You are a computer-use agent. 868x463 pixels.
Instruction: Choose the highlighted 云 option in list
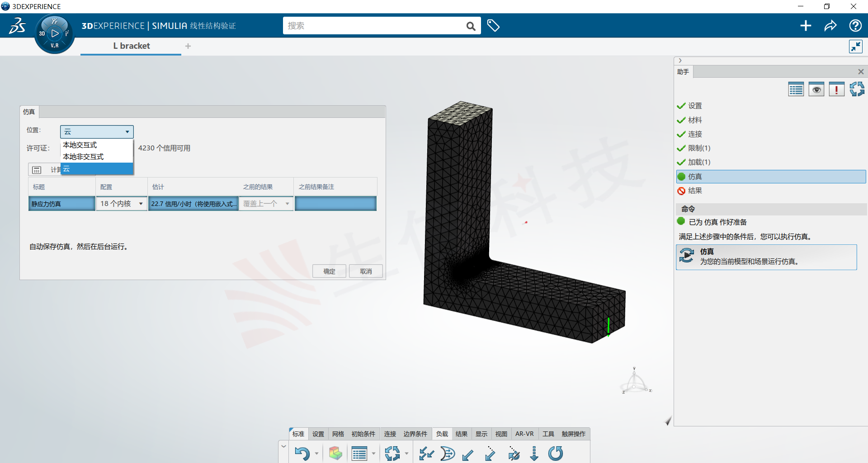tap(97, 169)
